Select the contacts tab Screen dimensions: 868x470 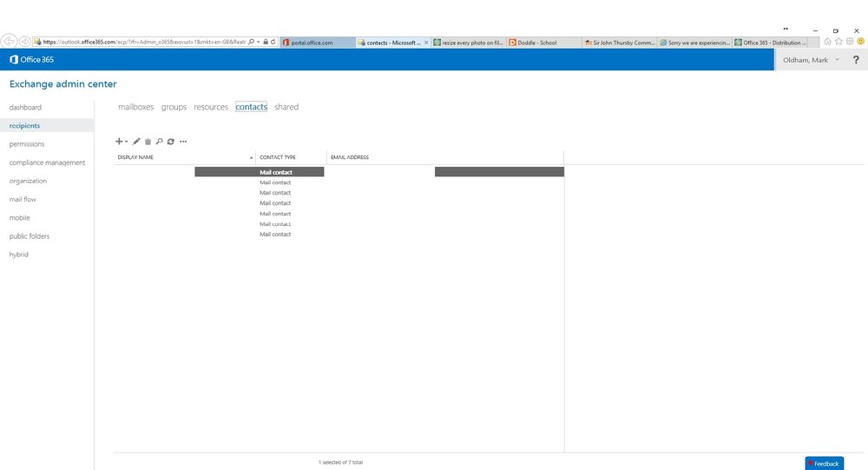[x=252, y=107]
